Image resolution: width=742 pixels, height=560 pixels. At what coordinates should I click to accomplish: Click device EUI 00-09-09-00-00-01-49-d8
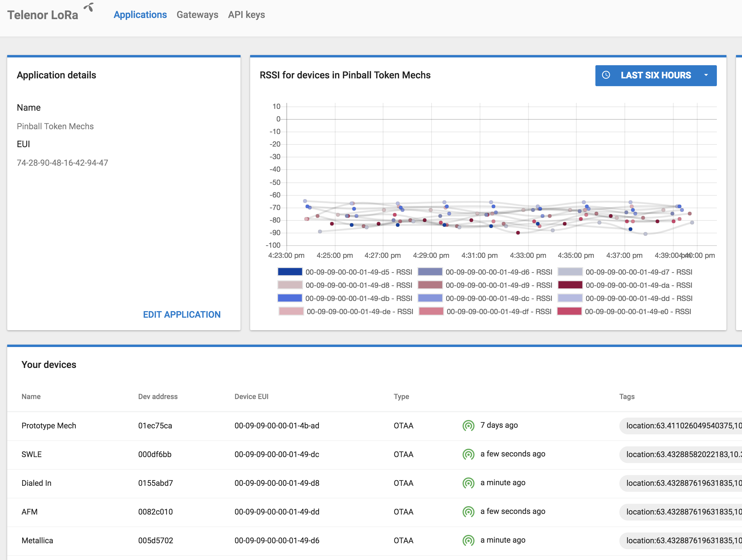point(277,483)
